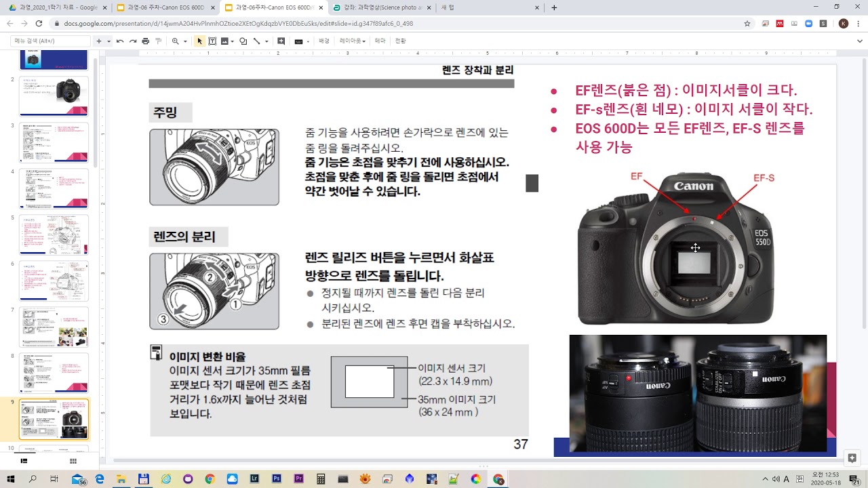Image resolution: width=868 pixels, height=488 pixels.
Task: Click the Zoom extension icon
Action: [809, 23]
